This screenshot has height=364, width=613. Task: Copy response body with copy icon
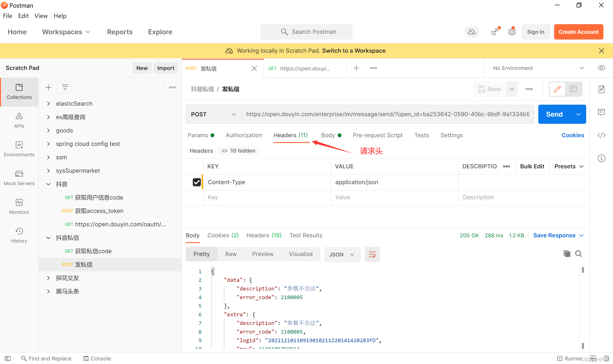click(x=567, y=254)
